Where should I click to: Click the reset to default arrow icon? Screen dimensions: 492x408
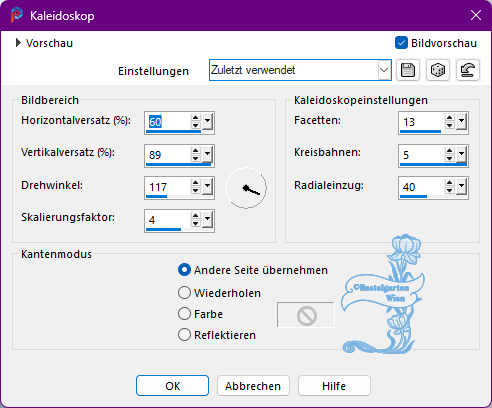pyautogui.click(x=468, y=70)
